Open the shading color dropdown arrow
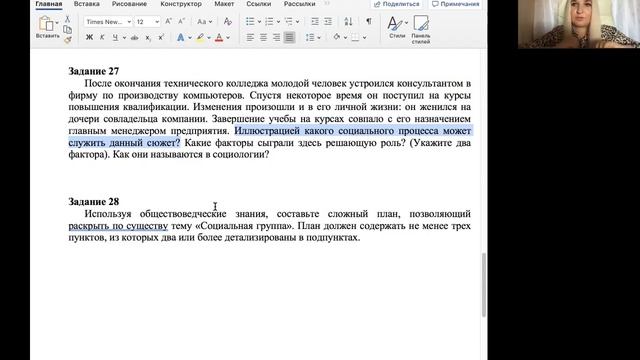640x360 pixels. point(345,38)
